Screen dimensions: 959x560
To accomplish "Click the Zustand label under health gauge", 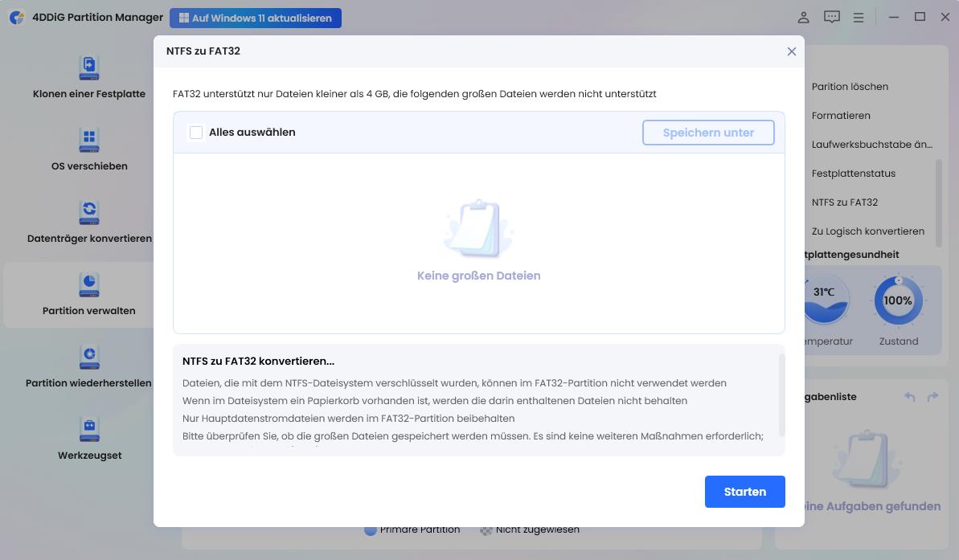I will pos(899,341).
